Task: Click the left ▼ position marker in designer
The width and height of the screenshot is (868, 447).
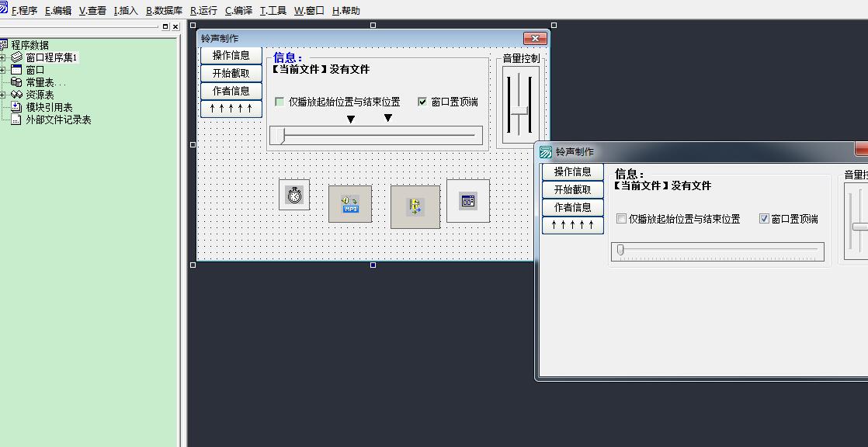Action: pyautogui.click(x=350, y=119)
